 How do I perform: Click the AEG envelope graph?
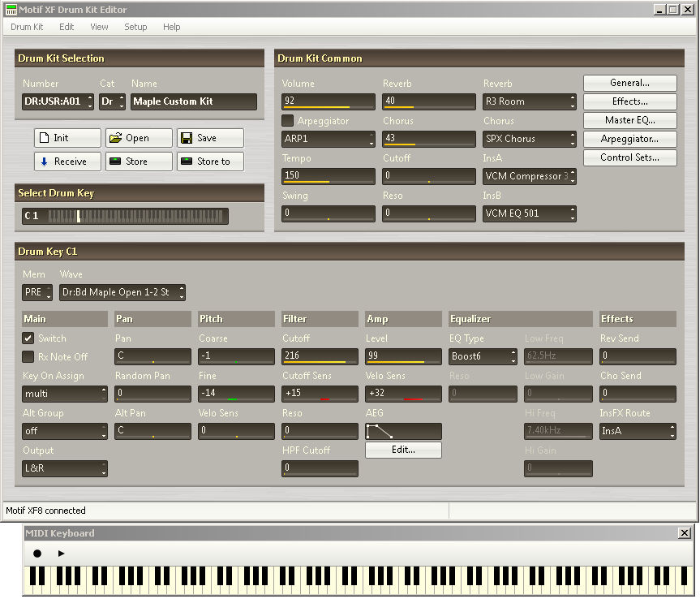[x=403, y=432]
